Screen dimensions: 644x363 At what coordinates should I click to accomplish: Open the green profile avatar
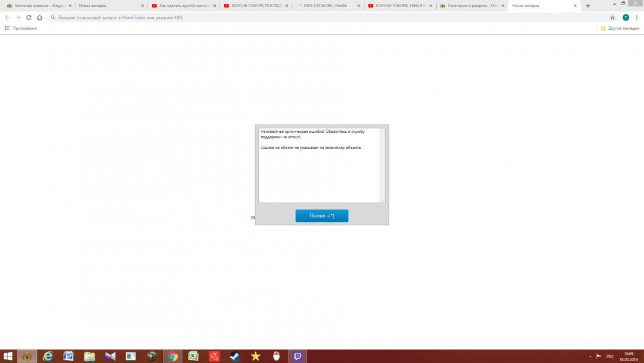coord(625,17)
